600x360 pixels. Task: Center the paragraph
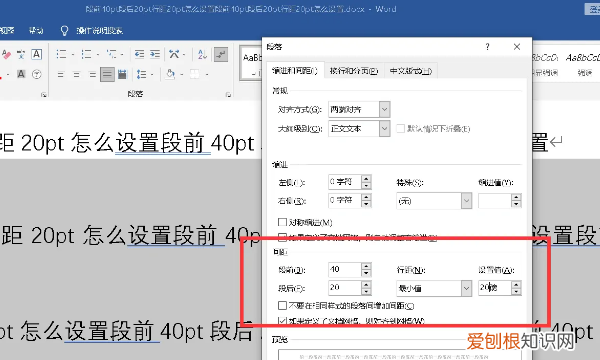point(77,75)
